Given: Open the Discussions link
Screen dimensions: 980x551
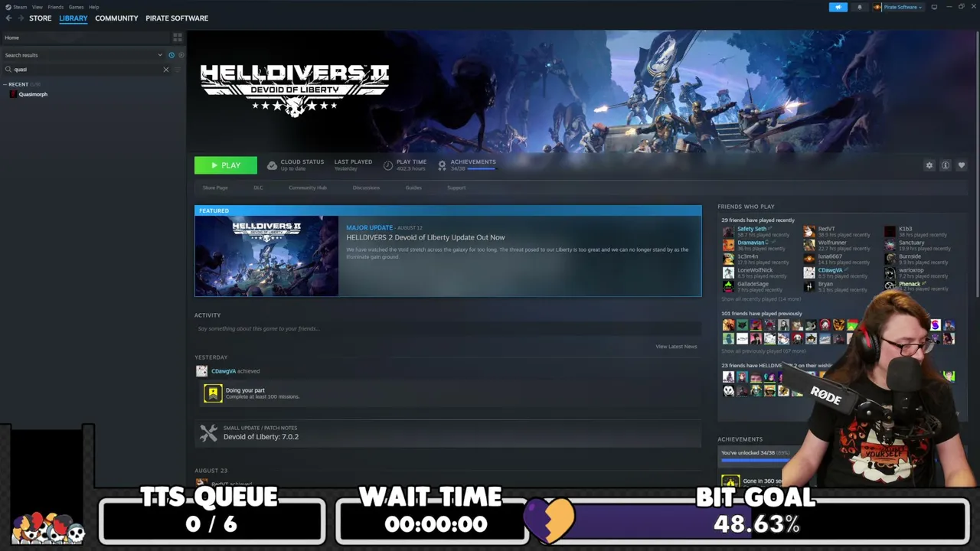Looking at the screenshot, I should 366,187.
